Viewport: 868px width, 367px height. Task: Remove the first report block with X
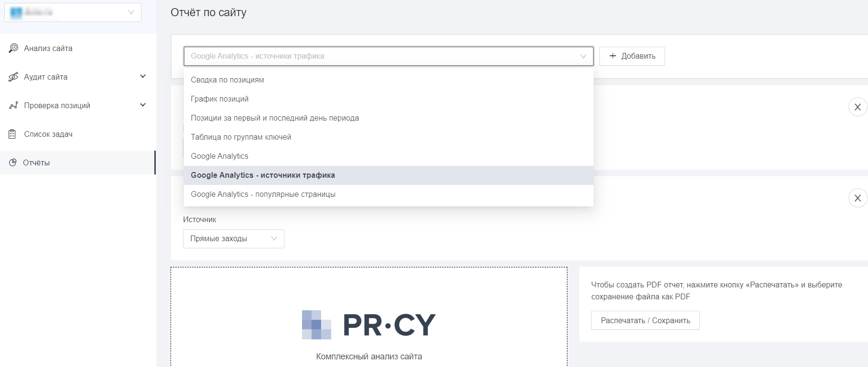(x=857, y=107)
